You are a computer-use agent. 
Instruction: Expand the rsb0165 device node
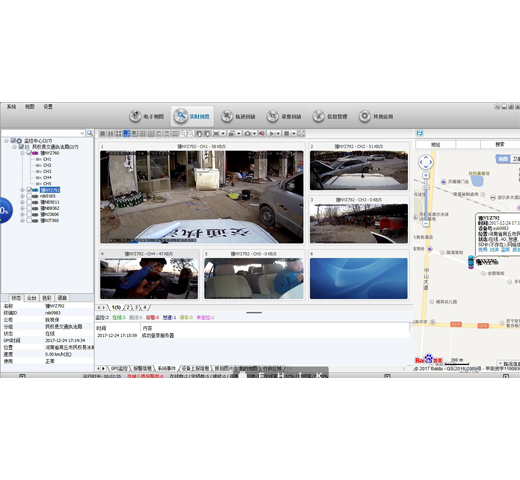coord(22,196)
